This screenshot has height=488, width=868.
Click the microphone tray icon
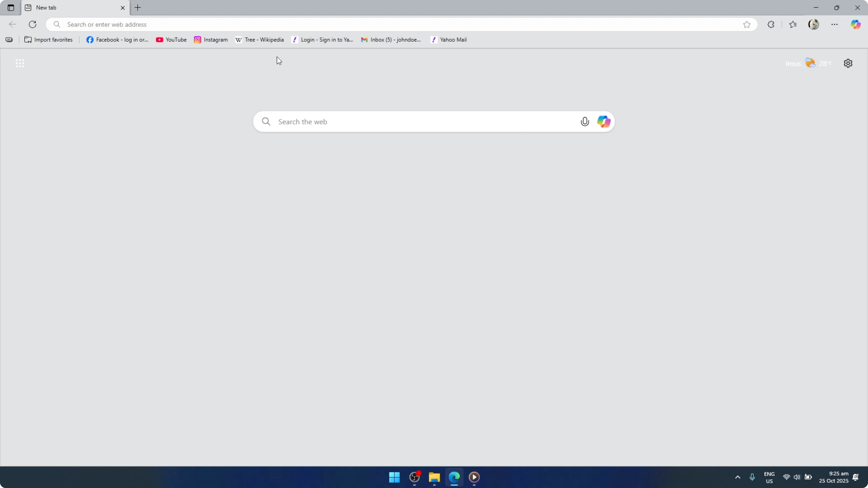pyautogui.click(x=752, y=477)
